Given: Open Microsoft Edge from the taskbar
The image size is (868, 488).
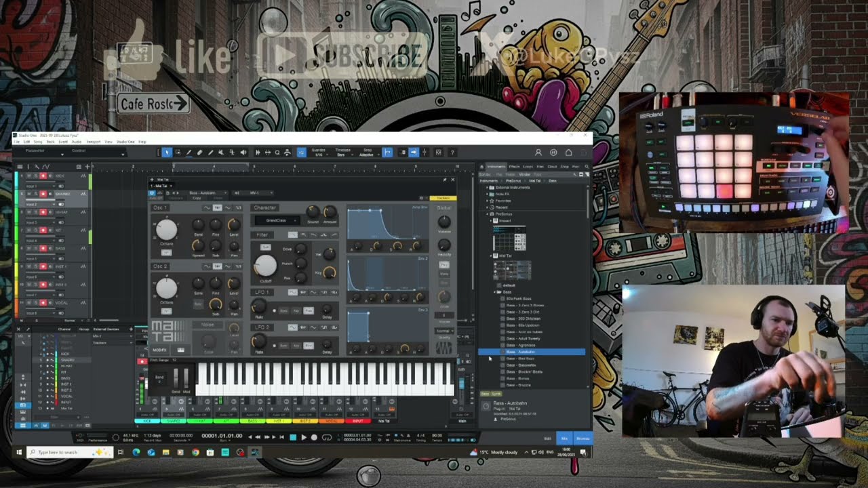Looking at the screenshot, I should 136,452.
